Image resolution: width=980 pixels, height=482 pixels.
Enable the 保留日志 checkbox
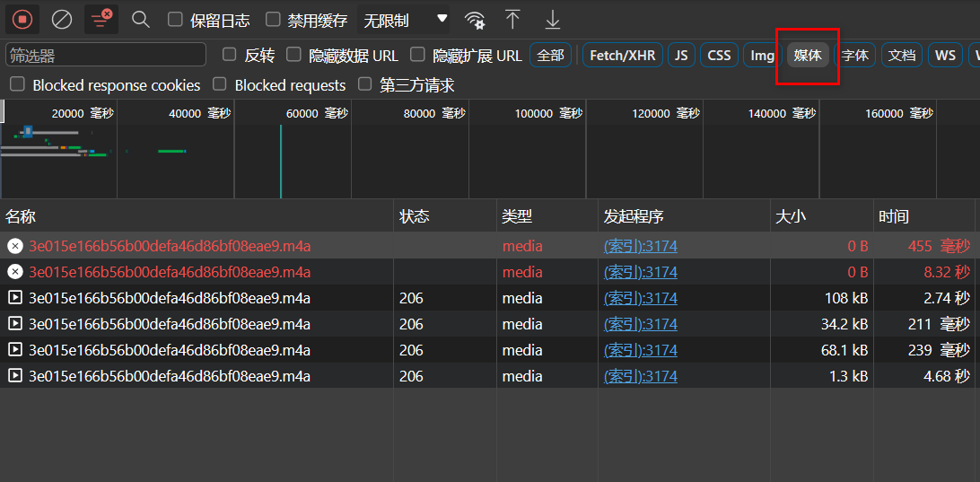tap(176, 19)
